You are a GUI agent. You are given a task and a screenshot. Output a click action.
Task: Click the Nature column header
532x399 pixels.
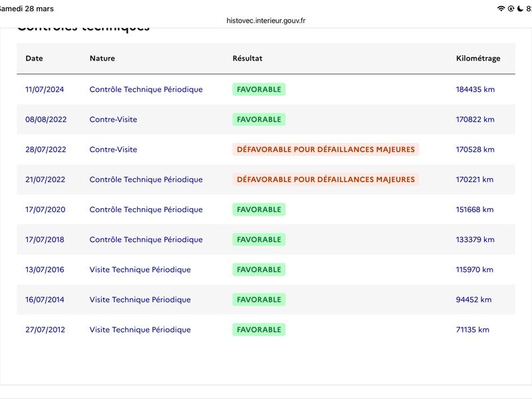tap(102, 59)
